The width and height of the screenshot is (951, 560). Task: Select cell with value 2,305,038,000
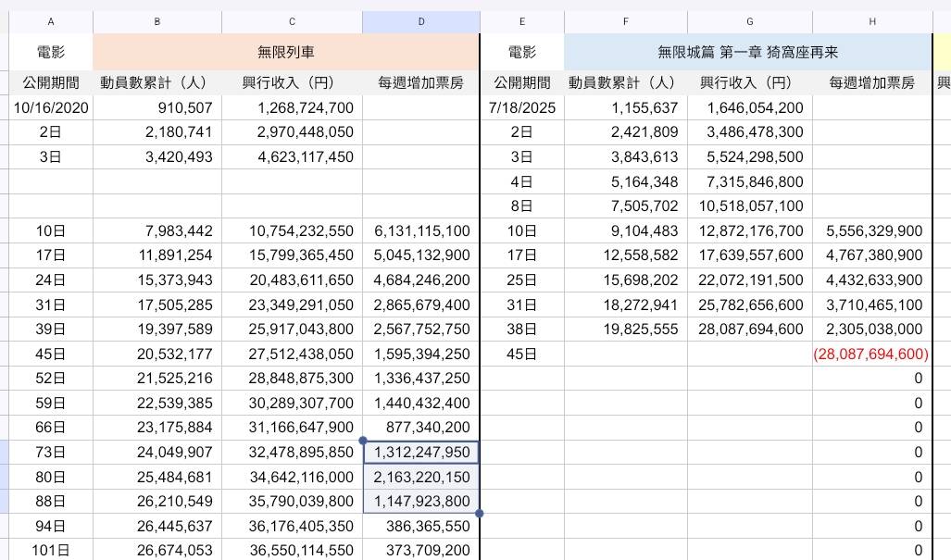pos(872,330)
